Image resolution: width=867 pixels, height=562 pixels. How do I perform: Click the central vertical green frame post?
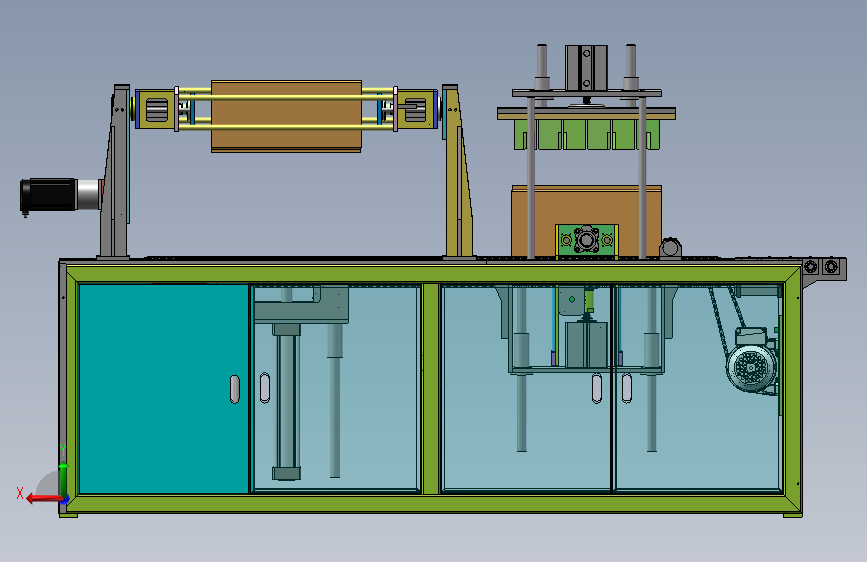[x=431, y=388]
